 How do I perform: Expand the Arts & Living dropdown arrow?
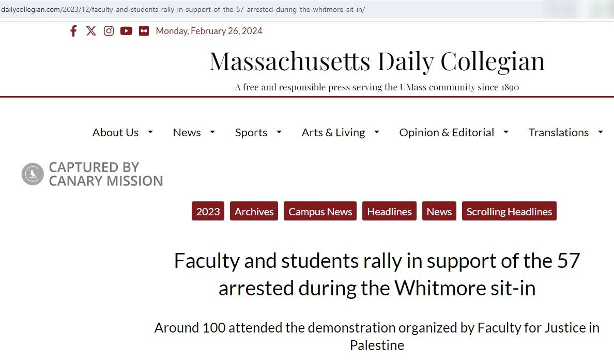(x=377, y=132)
